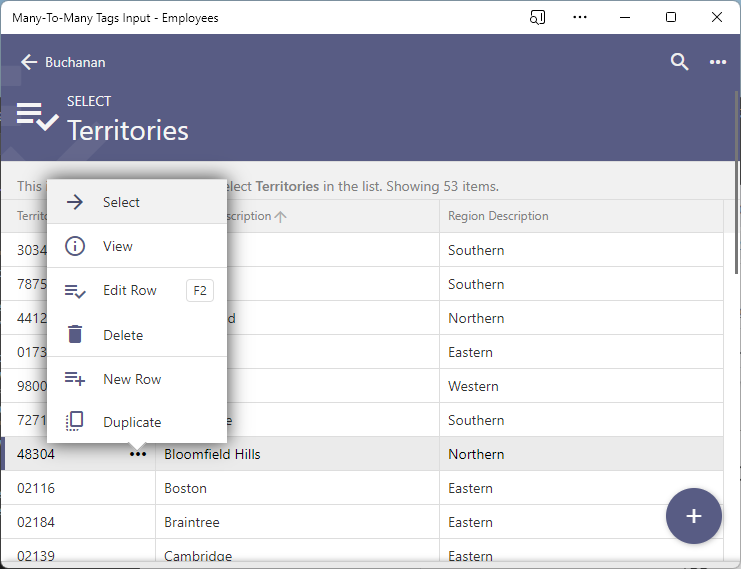The width and height of the screenshot is (741, 569).
Task: Sort by the Region Description column header
Action: click(x=498, y=216)
